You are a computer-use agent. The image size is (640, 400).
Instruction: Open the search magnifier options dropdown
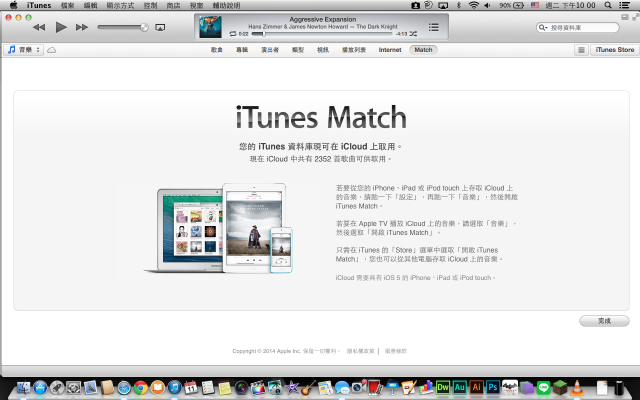543,27
